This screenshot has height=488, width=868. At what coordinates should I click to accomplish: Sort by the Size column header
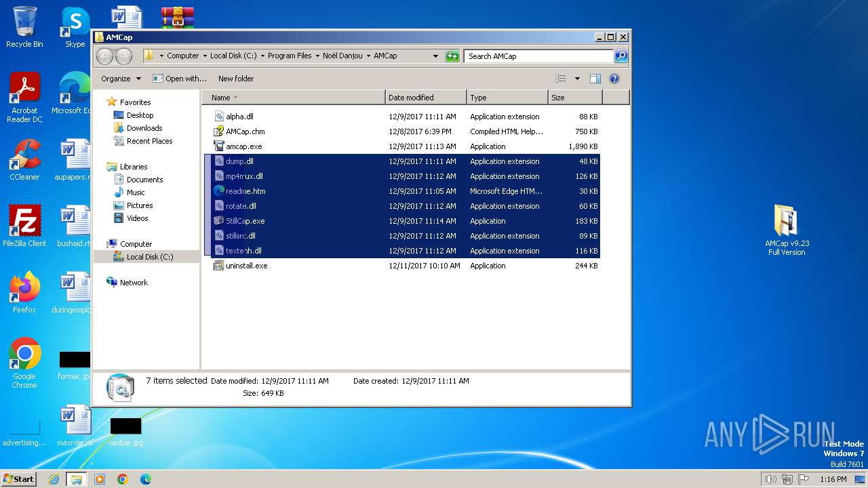575,98
